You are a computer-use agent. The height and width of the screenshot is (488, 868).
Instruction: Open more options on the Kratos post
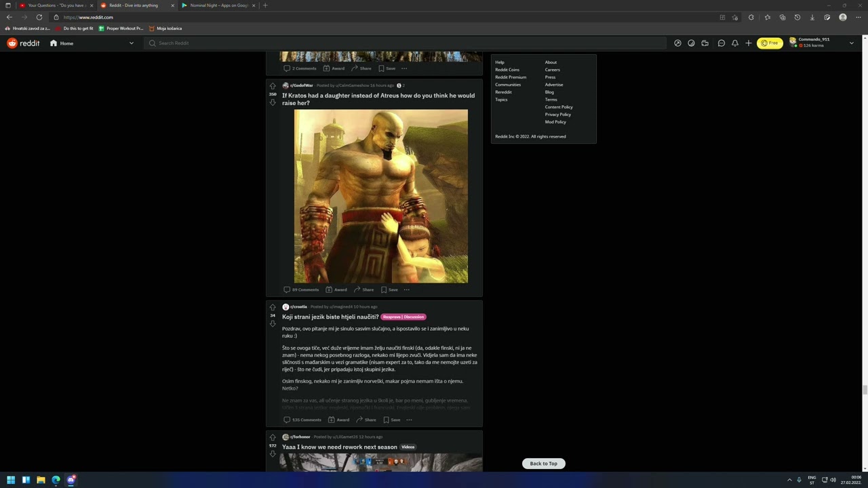[x=407, y=289]
